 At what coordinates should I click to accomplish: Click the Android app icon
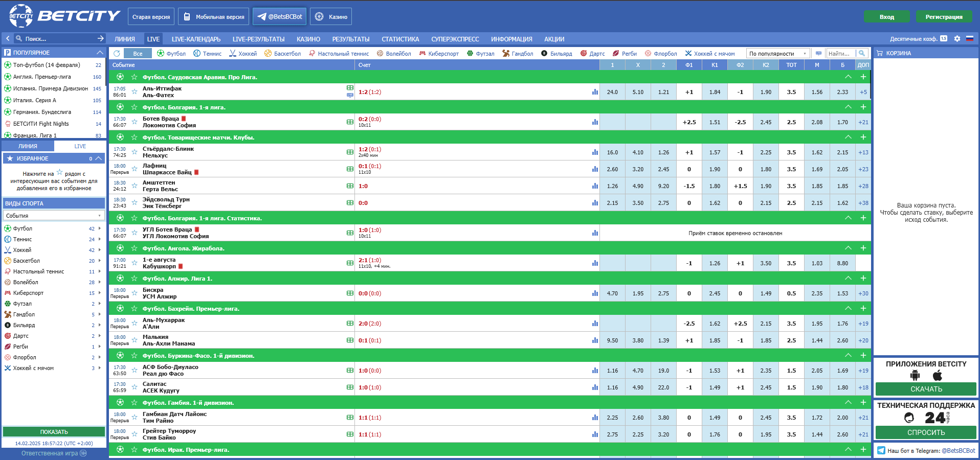(x=915, y=376)
